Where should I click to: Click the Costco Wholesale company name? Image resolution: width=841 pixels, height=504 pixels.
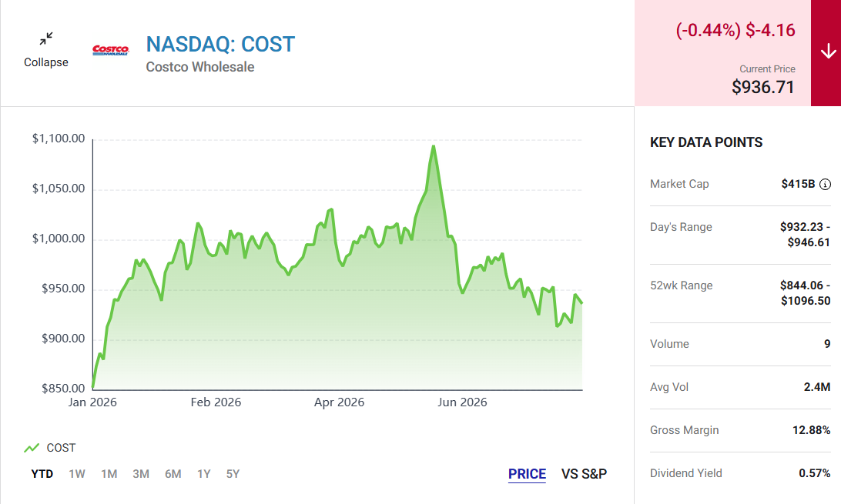(x=200, y=67)
